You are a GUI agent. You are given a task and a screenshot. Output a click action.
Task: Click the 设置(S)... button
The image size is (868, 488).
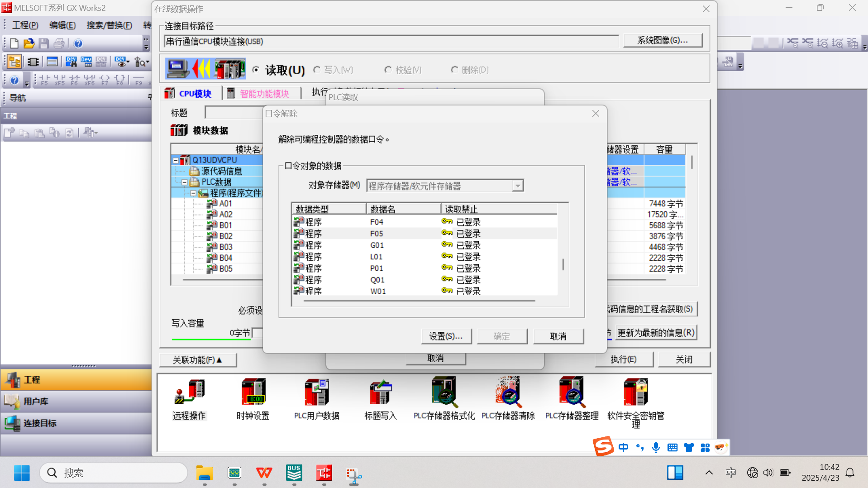pos(446,336)
